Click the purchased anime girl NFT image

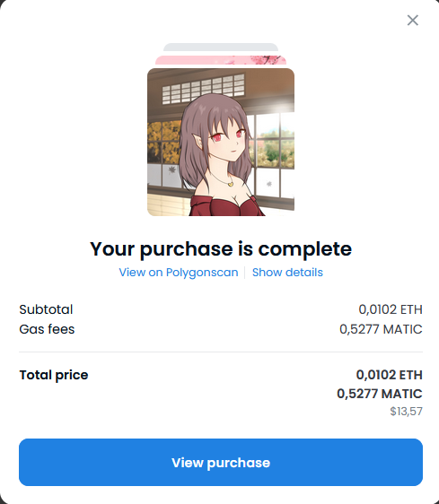(x=221, y=142)
